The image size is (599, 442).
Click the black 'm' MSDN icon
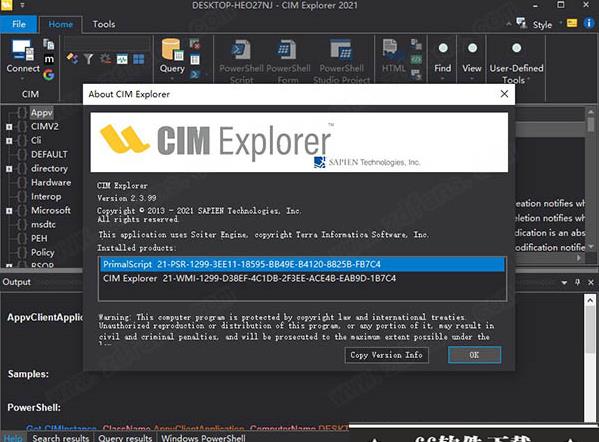(x=49, y=59)
